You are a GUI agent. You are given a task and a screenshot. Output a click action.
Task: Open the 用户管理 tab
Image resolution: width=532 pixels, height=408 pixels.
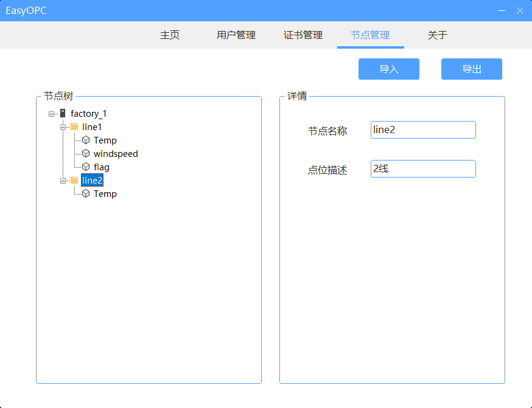point(236,35)
